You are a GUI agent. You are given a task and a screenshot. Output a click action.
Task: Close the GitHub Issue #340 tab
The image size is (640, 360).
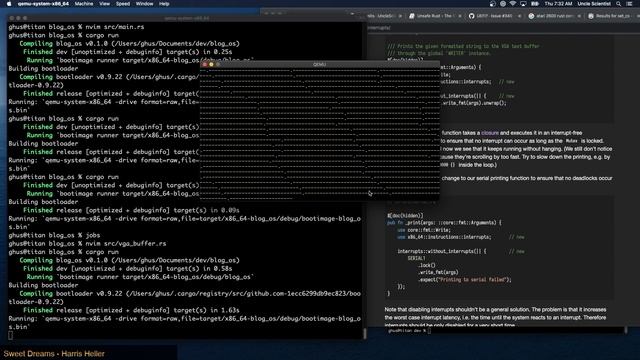pyautogui.click(x=519, y=16)
